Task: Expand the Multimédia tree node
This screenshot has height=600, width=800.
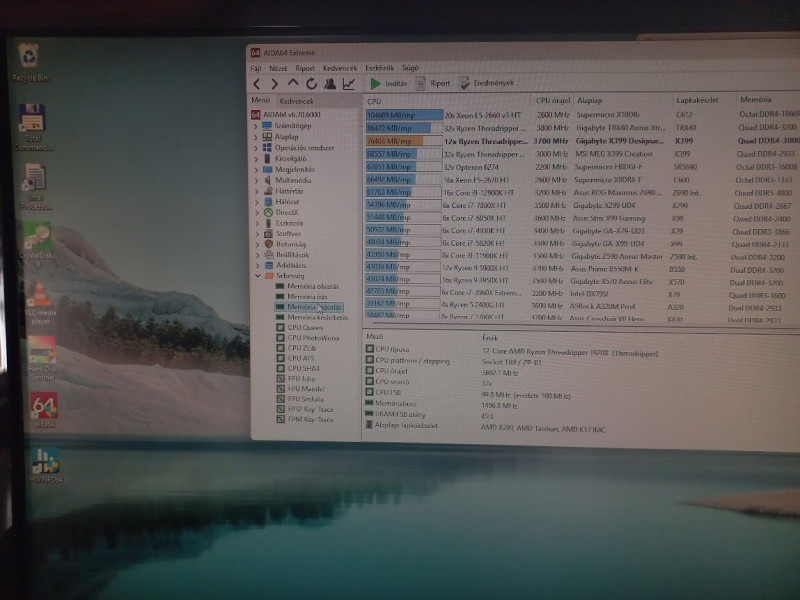Action: pyautogui.click(x=257, y=180)
